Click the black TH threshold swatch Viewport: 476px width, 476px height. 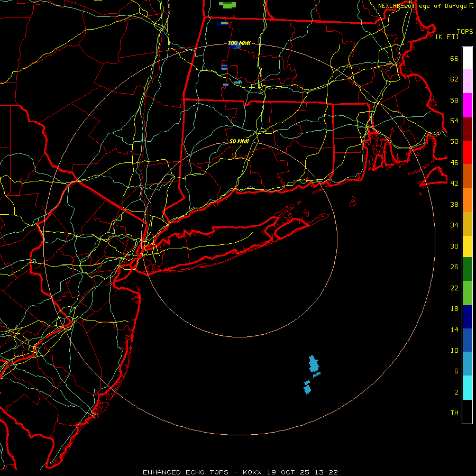tap(467, 411)
